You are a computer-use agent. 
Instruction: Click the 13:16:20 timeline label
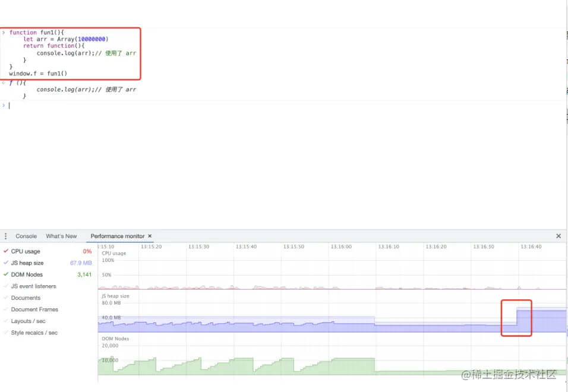436,246
